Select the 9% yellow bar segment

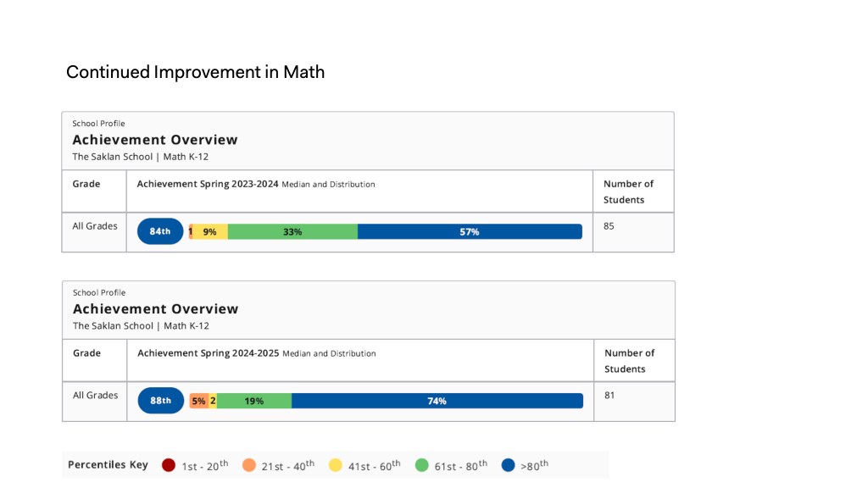point(210,231)
